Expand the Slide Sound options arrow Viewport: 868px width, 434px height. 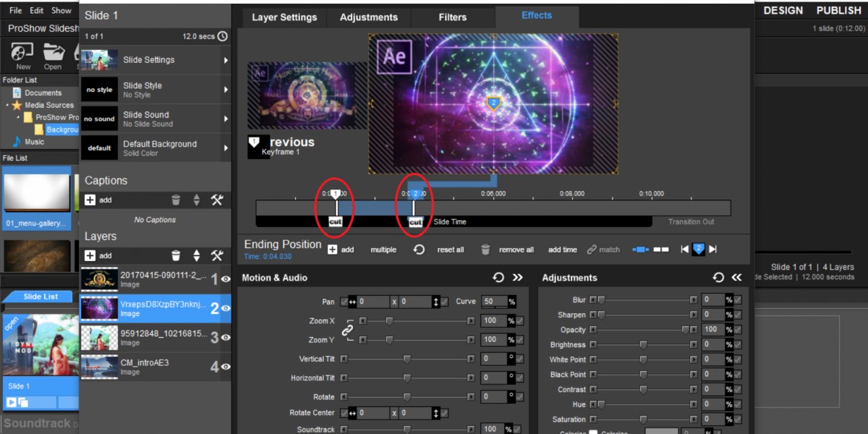pos(226,119)
